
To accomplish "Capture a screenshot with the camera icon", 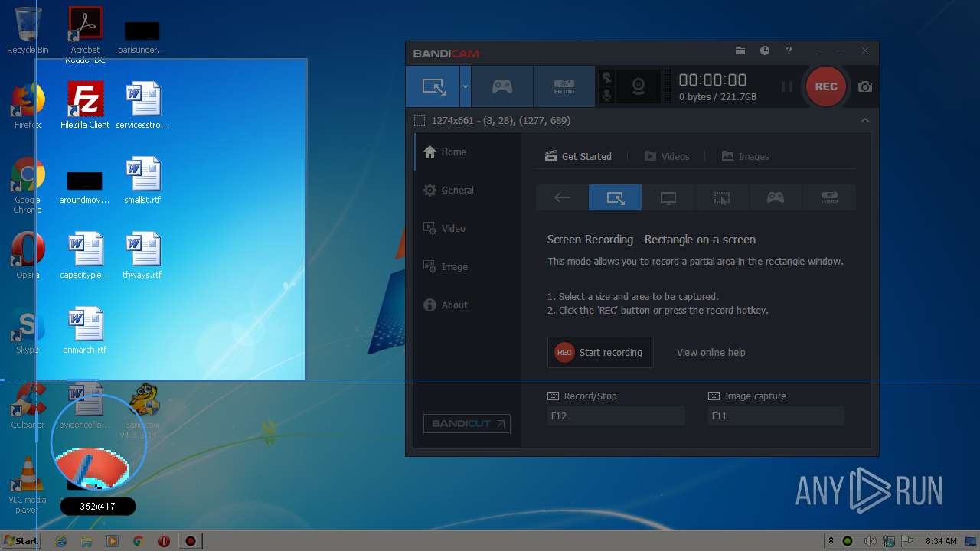I will [x=865, y=86].
